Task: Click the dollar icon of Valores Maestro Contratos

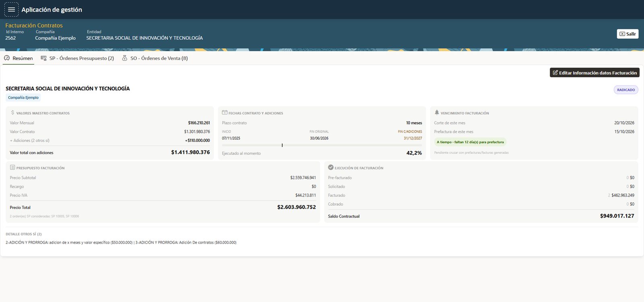Action: (12, 113)
